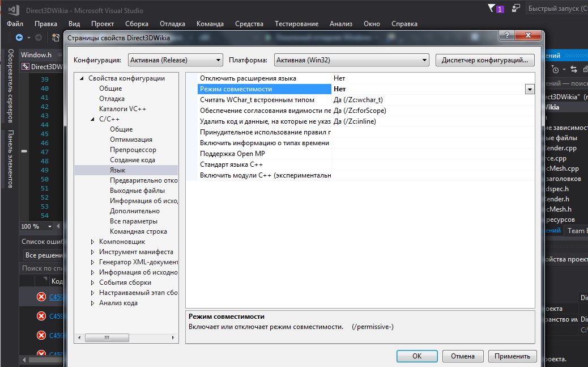The height and width of the screenshot is (367, 588).
Task: Select Отключить расширения языка property row
Action: (x=366, y=78)
